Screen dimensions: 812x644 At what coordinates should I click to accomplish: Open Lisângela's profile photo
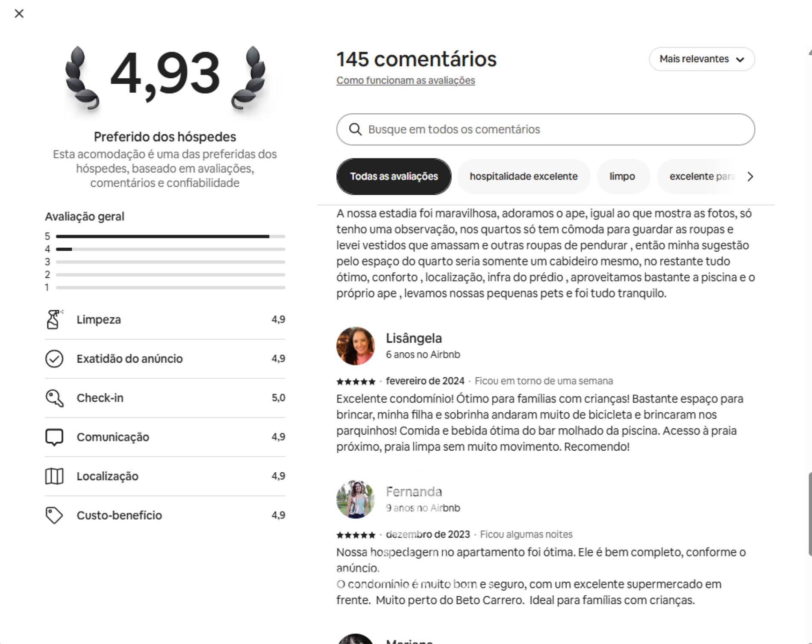click(x=356, y=346)
